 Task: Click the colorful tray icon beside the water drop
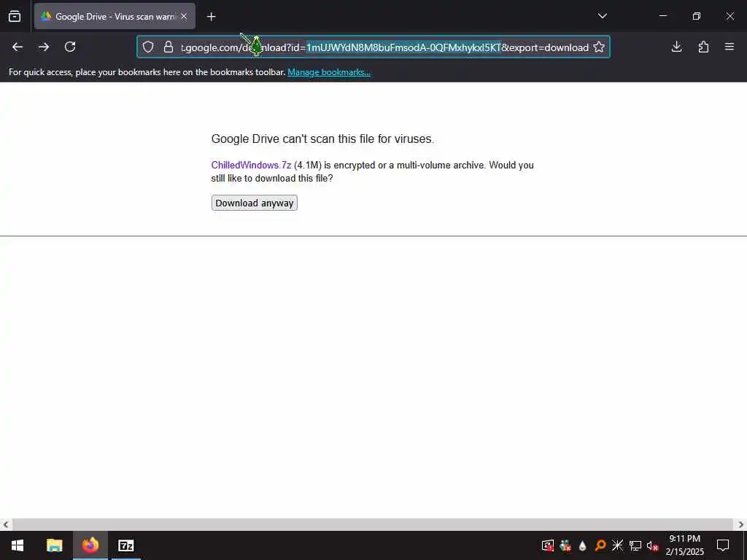(565, 545)
